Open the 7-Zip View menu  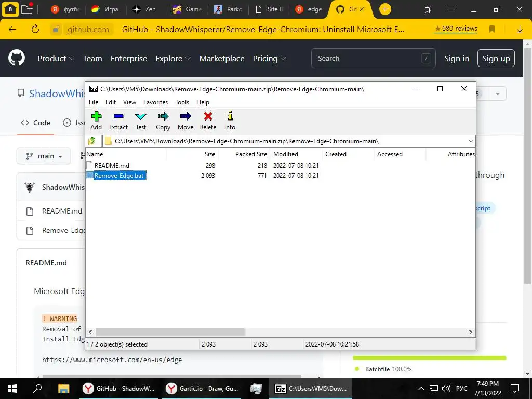point(129,102)
